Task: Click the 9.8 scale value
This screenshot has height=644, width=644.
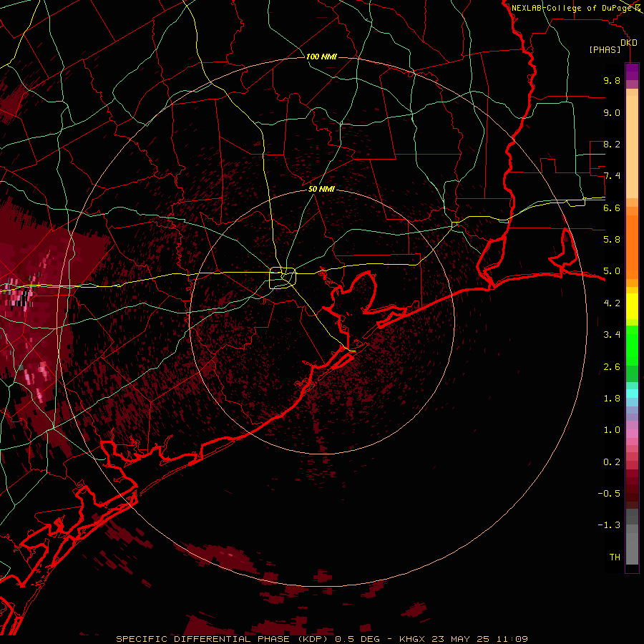Action: [612, 80]
